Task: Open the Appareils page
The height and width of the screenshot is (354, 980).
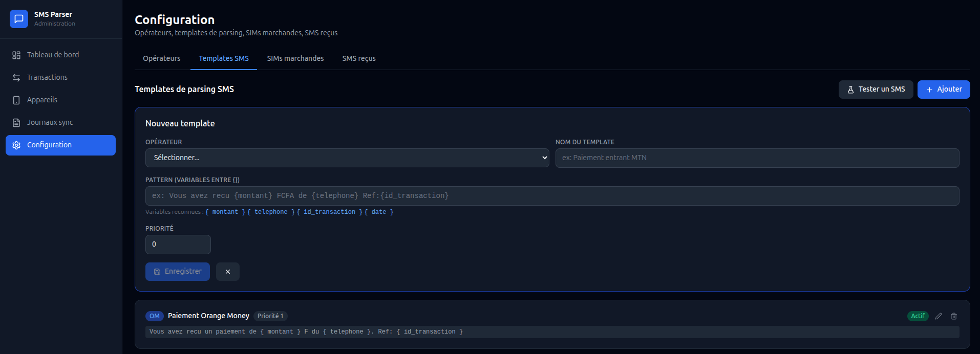Action: 42,100
